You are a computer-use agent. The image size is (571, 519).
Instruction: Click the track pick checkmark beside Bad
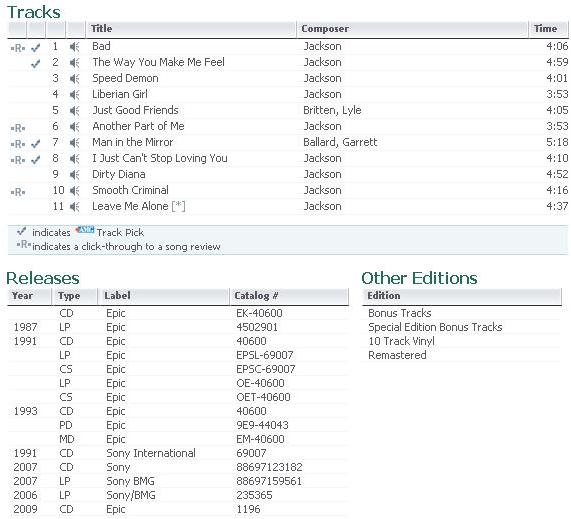[x=36, y=47]
